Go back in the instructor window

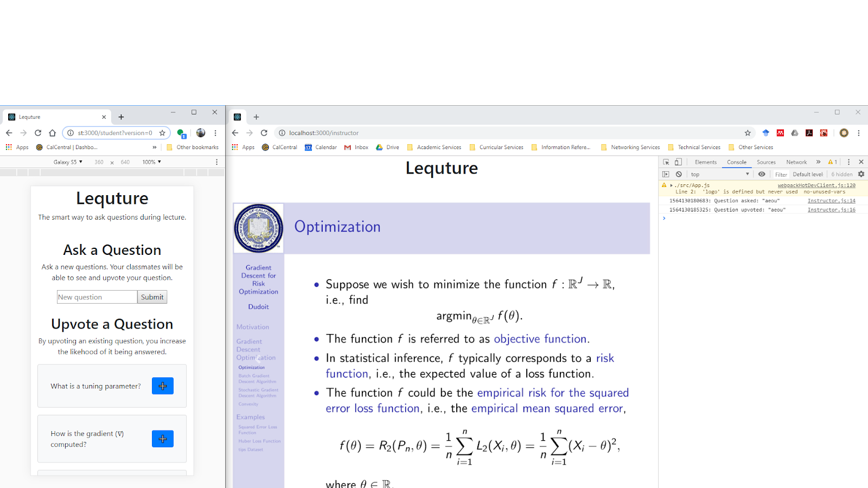[x=235, y=133]
